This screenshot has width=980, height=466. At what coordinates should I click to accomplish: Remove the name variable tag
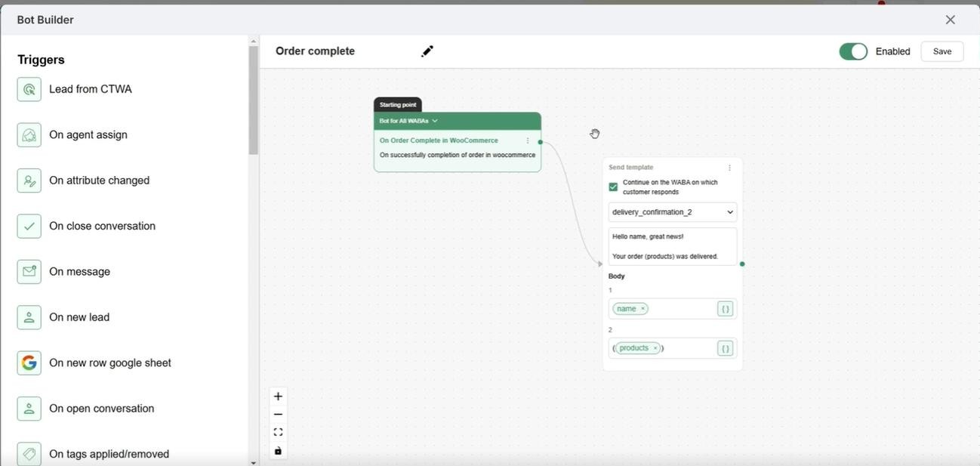coord(643,309)
